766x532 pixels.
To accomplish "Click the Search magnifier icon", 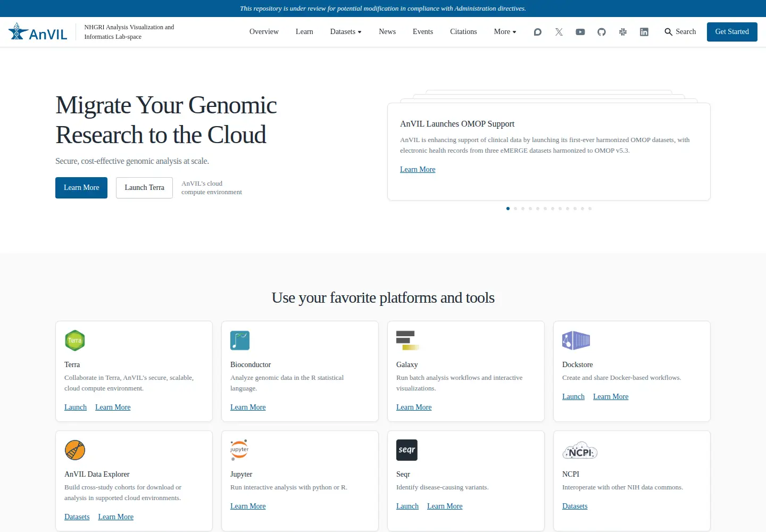I will click(x=669, y=32).
